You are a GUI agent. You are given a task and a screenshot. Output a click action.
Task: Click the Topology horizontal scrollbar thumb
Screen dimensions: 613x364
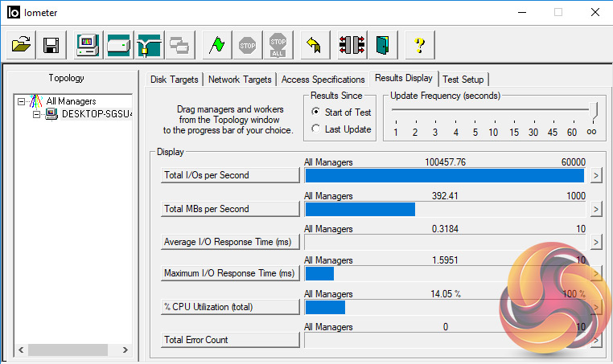point(68,350)
